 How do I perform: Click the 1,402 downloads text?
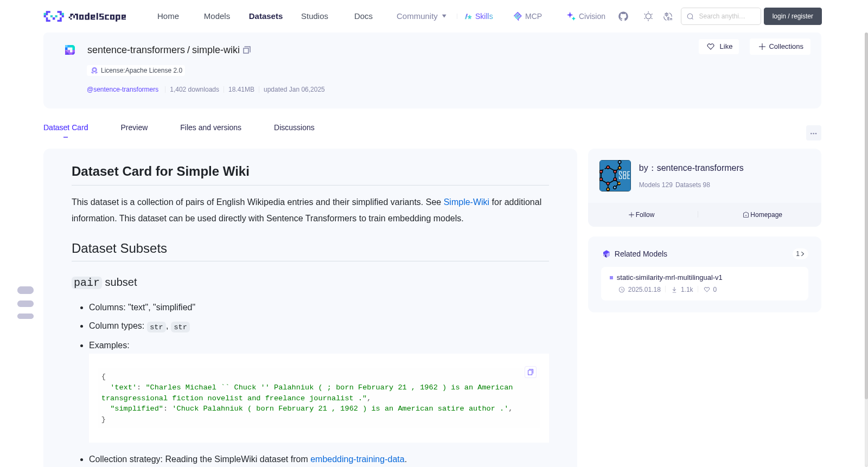pos(194,89)
